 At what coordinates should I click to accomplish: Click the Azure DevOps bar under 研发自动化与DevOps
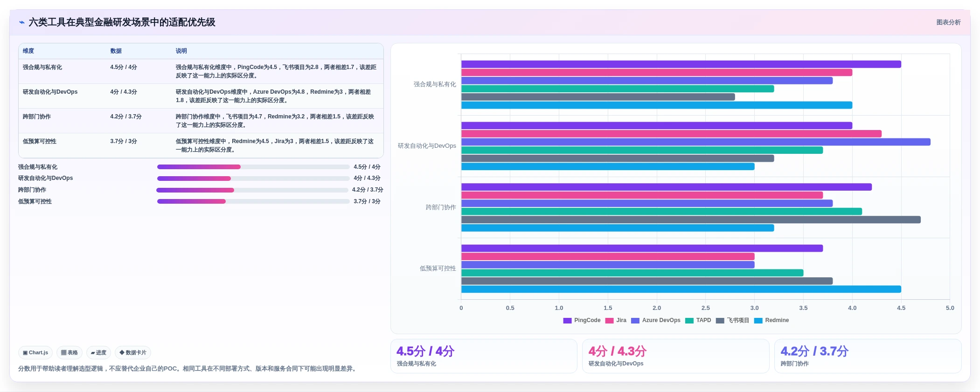point(696,142)
